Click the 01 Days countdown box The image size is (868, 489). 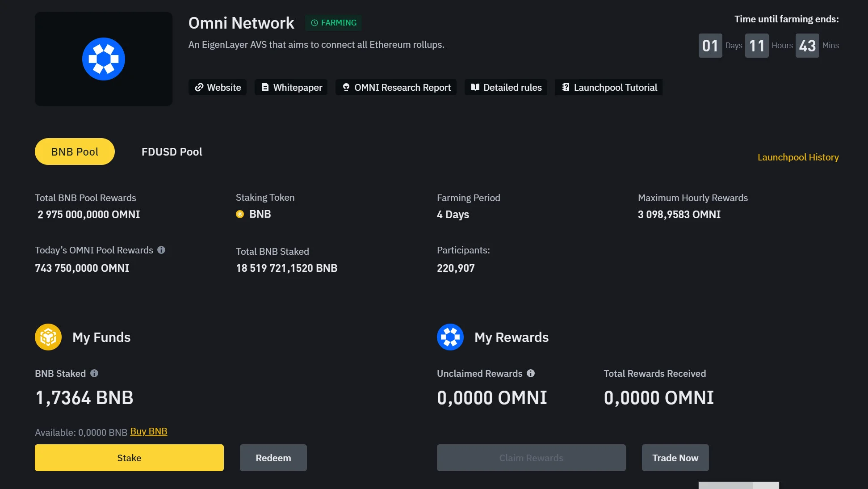coord(710,46)
